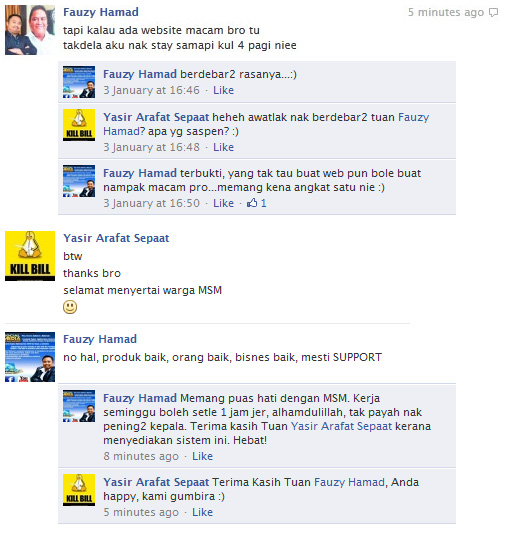515x535 pixels.
Task: Open Fauzy Hamad name at top of conversation
Action: [101, 12]
